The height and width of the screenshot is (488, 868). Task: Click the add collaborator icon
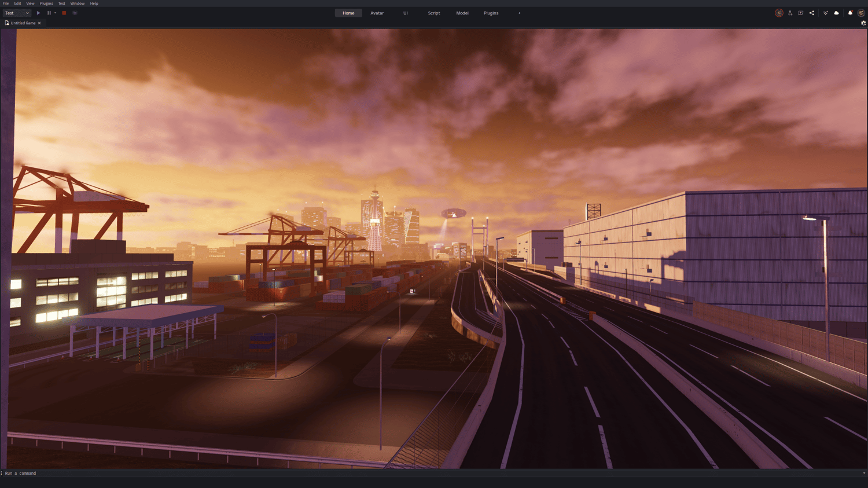[790, 13]
